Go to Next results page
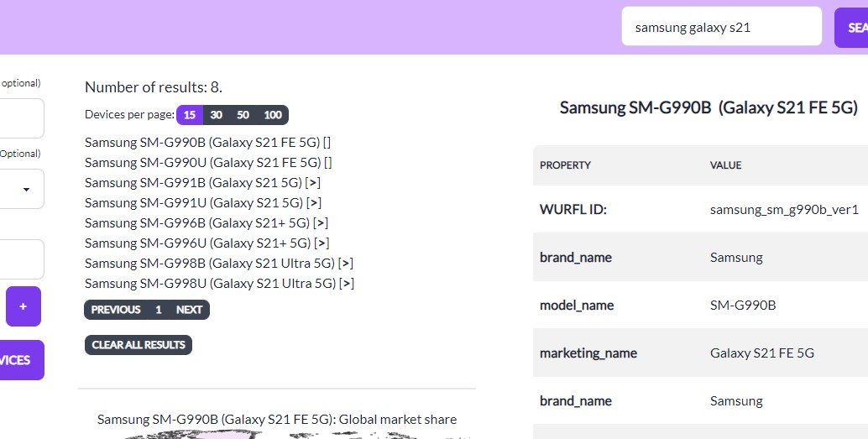This screenshot has width=868, height=439. [x=190, y=310]
